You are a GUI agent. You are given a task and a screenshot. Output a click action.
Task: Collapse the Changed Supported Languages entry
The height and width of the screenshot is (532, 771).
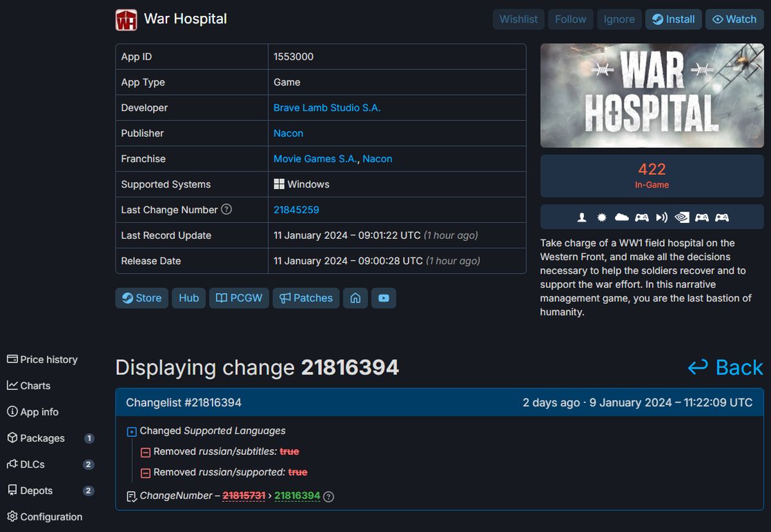tap(132, 431)
